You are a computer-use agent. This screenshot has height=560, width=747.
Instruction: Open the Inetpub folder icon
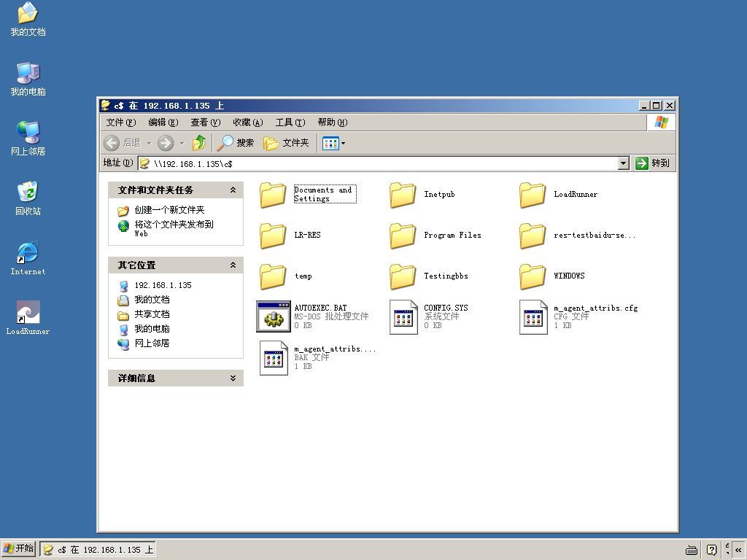tap(403, 195)
